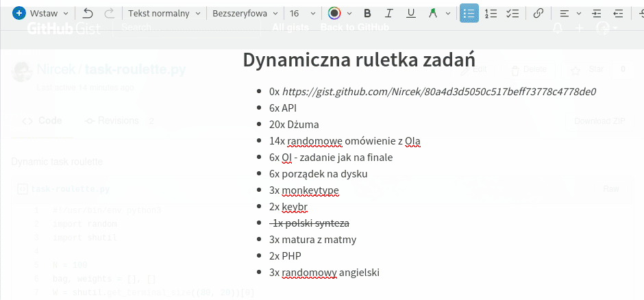The height and width of the screenshot is (300, 644).
Task: Open the Nircek user link
Action: (55, 69)
